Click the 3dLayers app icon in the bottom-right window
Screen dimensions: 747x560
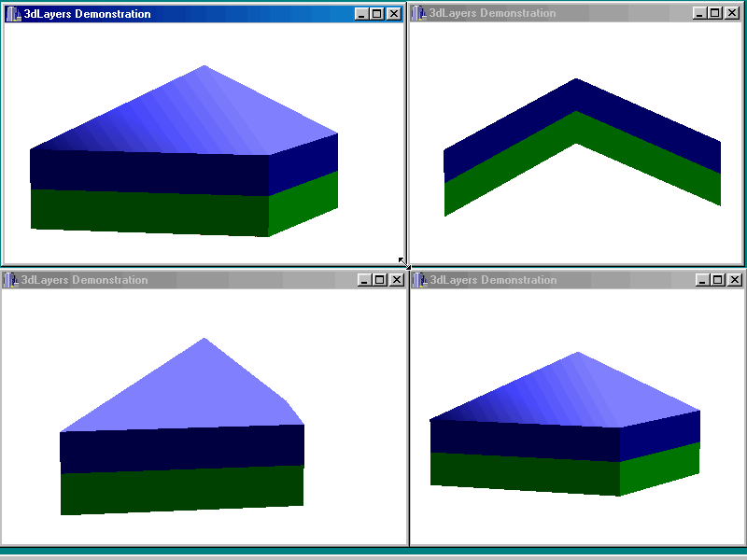coord(419,280)
